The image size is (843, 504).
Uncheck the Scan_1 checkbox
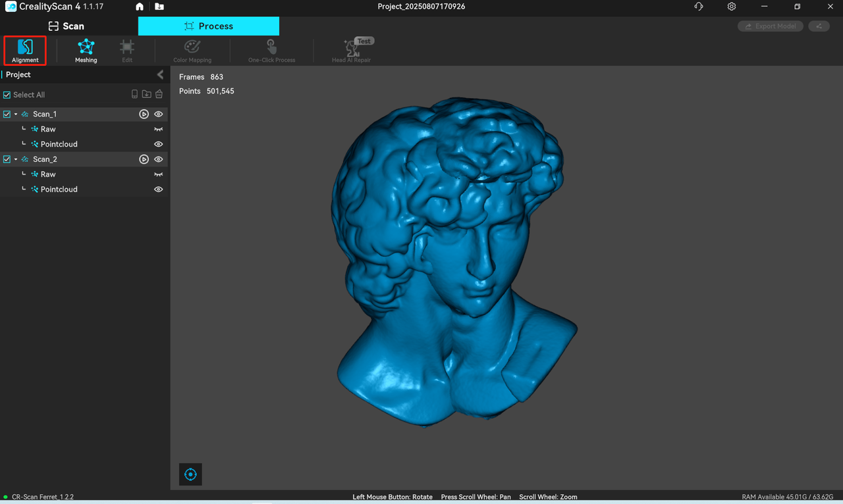pyautogui.click(x=7, y=114)
